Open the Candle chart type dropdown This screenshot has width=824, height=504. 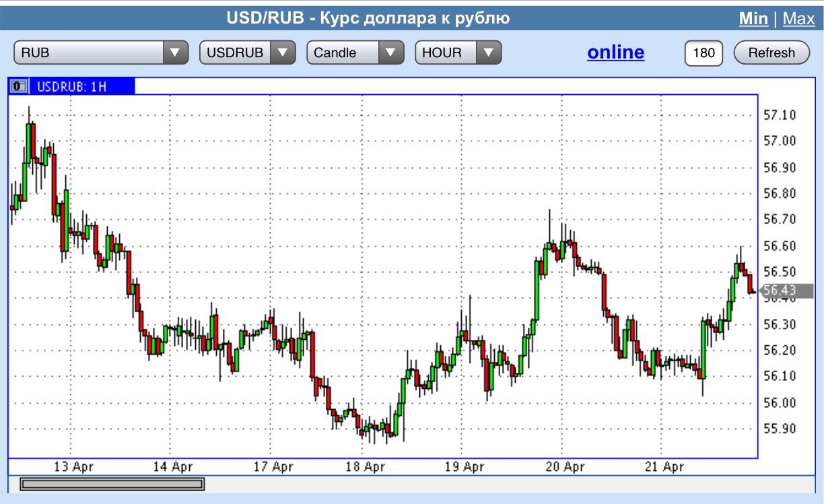[355, 52]
